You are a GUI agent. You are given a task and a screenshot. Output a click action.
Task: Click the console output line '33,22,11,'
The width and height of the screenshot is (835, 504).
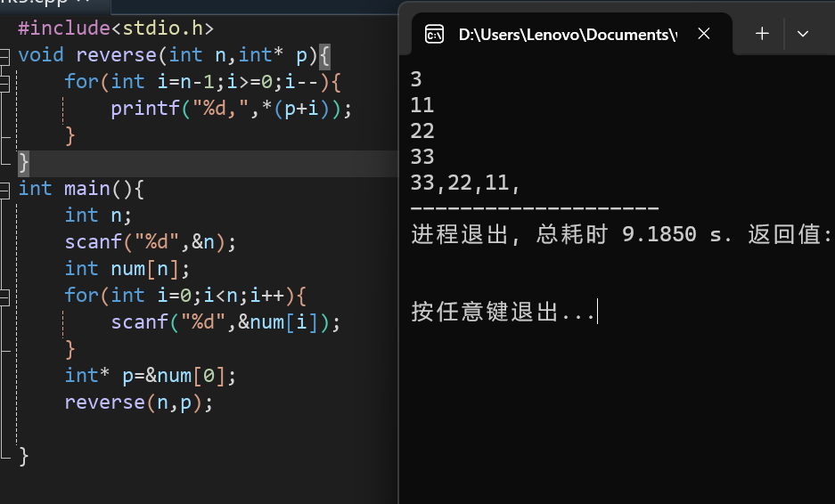(x=465, y=183)
